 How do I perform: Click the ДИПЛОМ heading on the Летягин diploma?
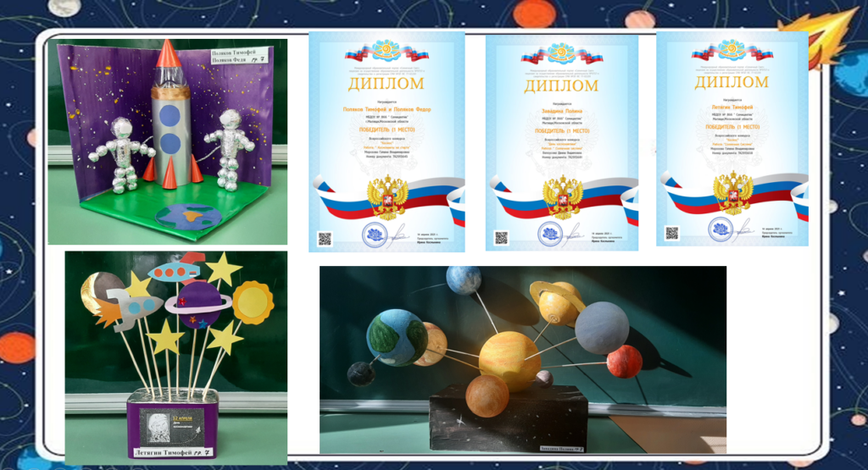[732, 82]
